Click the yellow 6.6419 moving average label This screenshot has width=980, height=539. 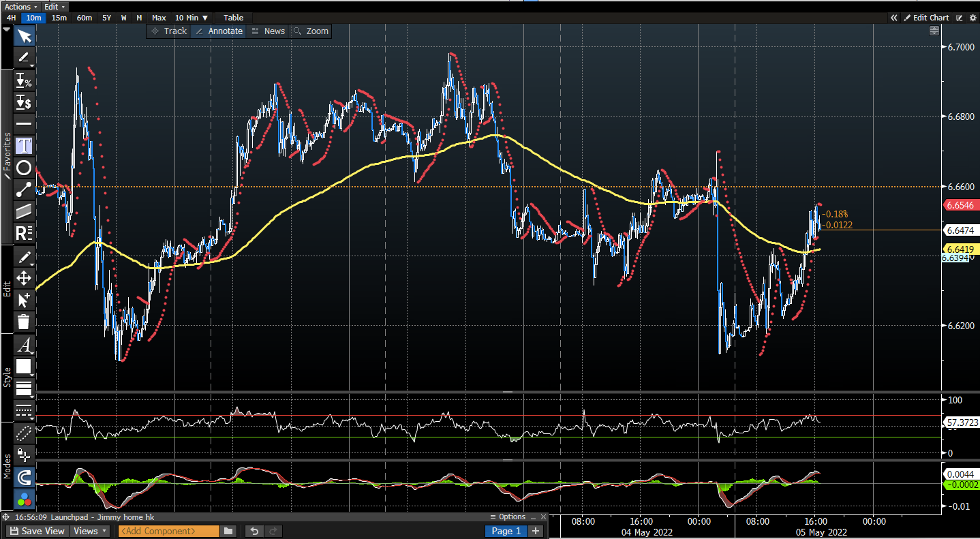point(960,249)
